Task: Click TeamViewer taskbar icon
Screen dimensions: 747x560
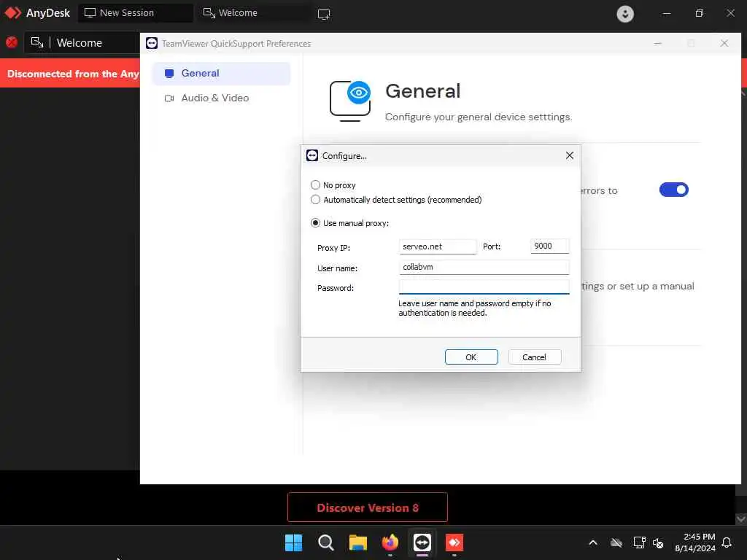Action: click(x=422, y=542)
